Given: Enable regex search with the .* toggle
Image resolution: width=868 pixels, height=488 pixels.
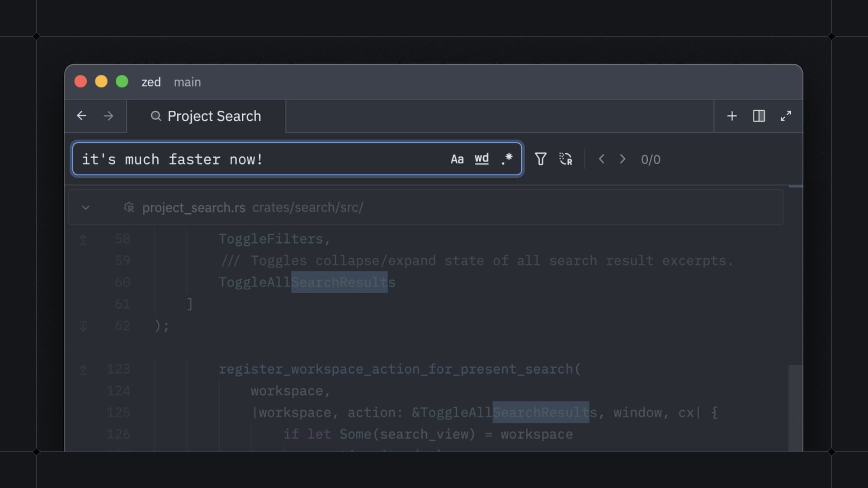Looking at the screenshot, I should point(507,159).
